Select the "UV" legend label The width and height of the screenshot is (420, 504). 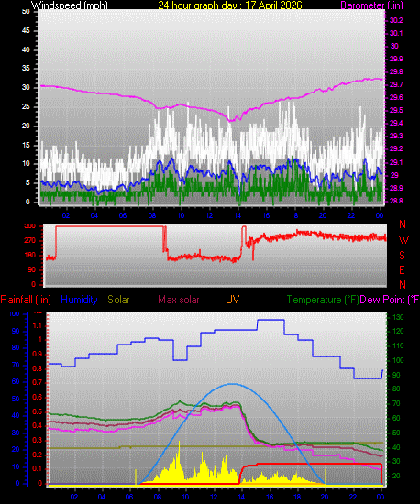click(x=233, y=300)
